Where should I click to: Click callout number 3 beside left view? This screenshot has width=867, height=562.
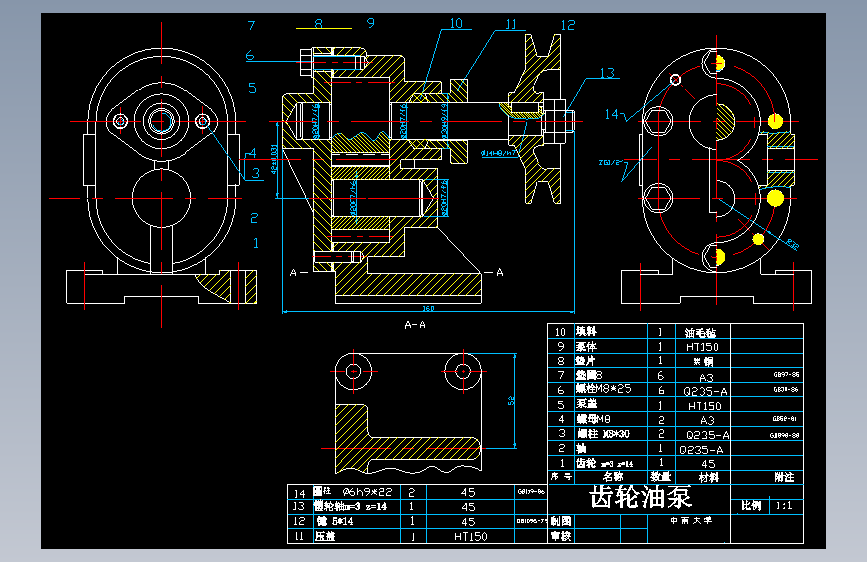tap(255, 173)
